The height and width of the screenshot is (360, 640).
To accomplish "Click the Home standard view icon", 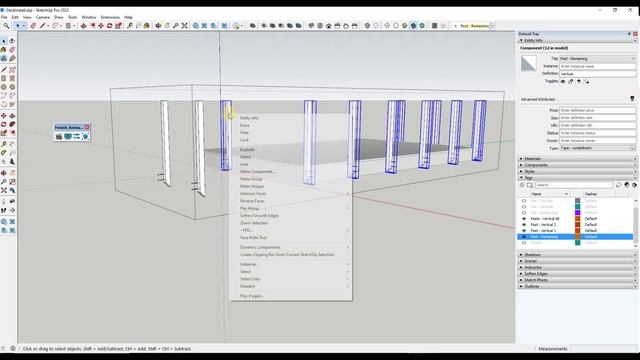I will 329,26.
